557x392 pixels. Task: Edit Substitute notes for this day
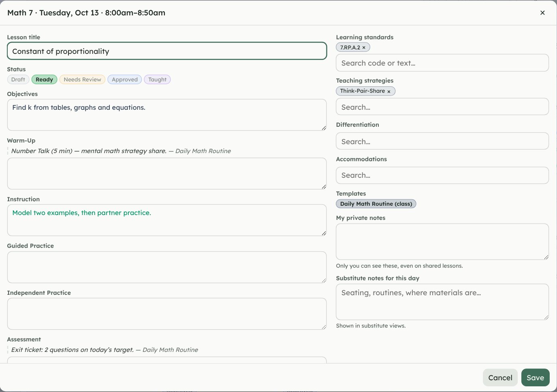coord(442,302)
